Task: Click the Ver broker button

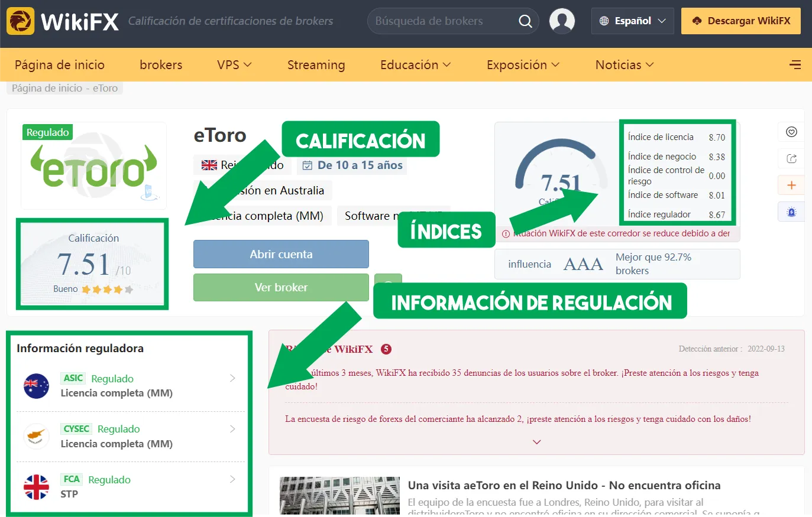Action: click(281, 287)
